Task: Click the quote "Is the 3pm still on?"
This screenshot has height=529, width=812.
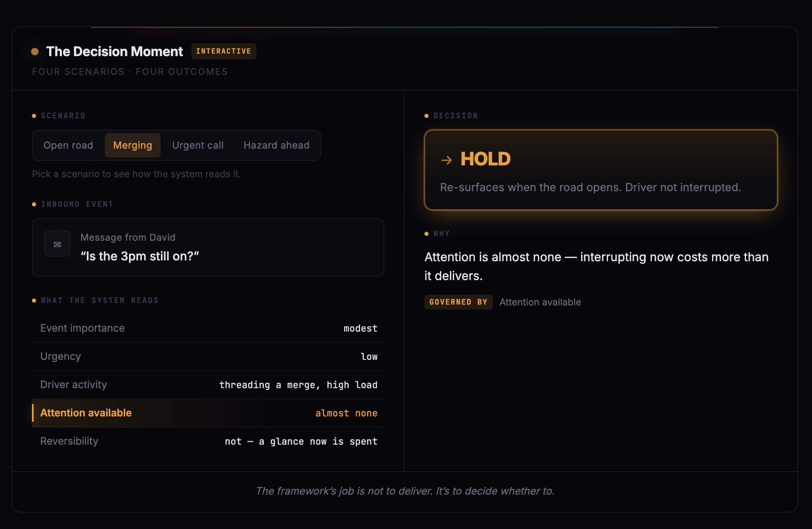Action: click(x=140, y=256)
